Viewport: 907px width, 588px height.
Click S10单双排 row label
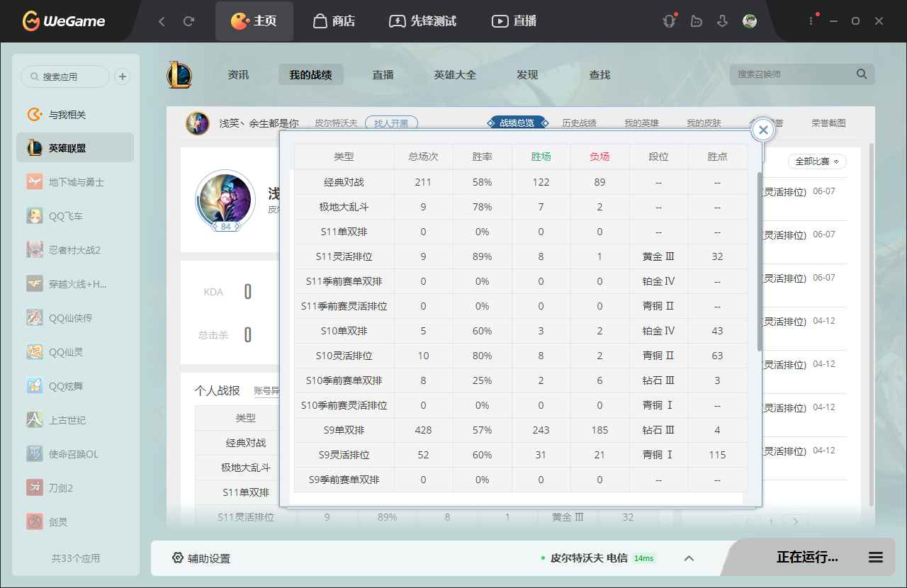click(344, 331)
